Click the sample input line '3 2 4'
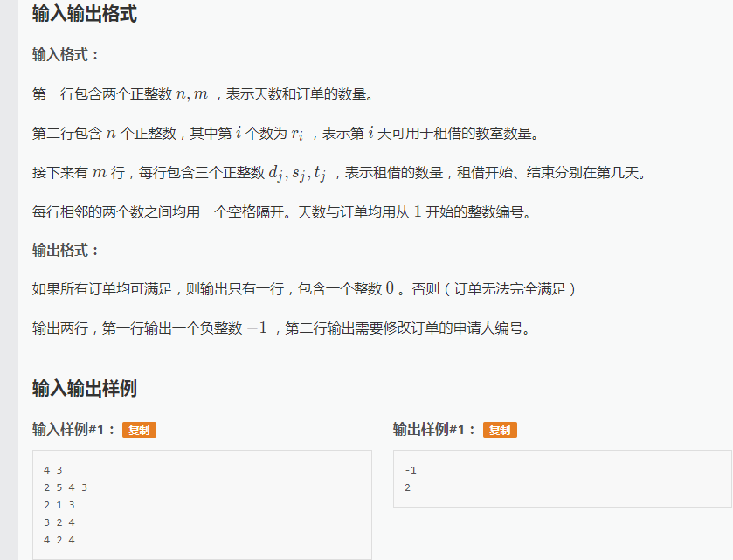 [59, 522]
